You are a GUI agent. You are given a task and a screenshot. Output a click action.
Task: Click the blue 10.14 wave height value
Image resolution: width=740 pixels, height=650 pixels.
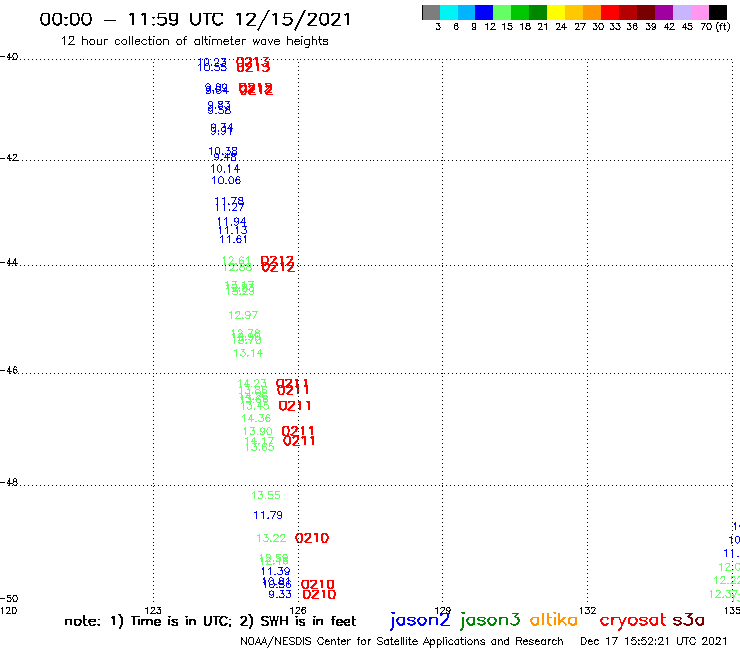click(225, 169)
